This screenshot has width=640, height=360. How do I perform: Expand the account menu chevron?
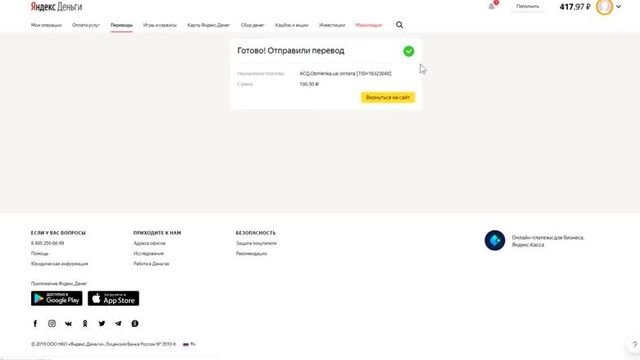619,7
